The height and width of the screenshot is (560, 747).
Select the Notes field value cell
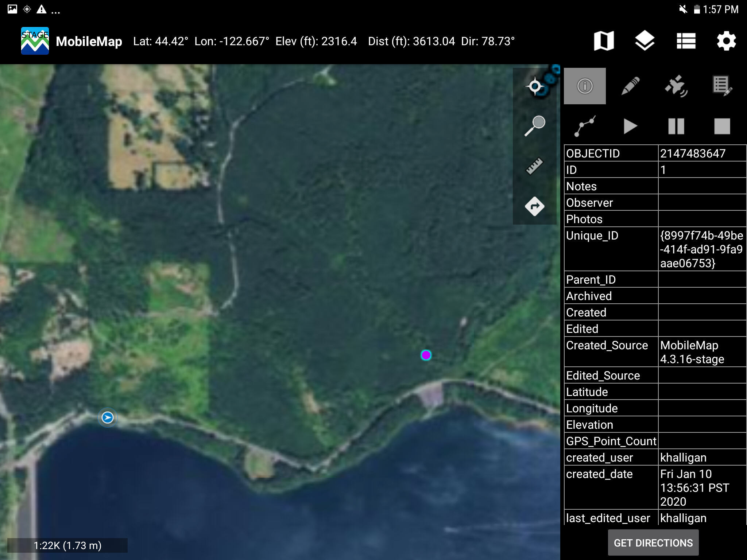[702, 186]
